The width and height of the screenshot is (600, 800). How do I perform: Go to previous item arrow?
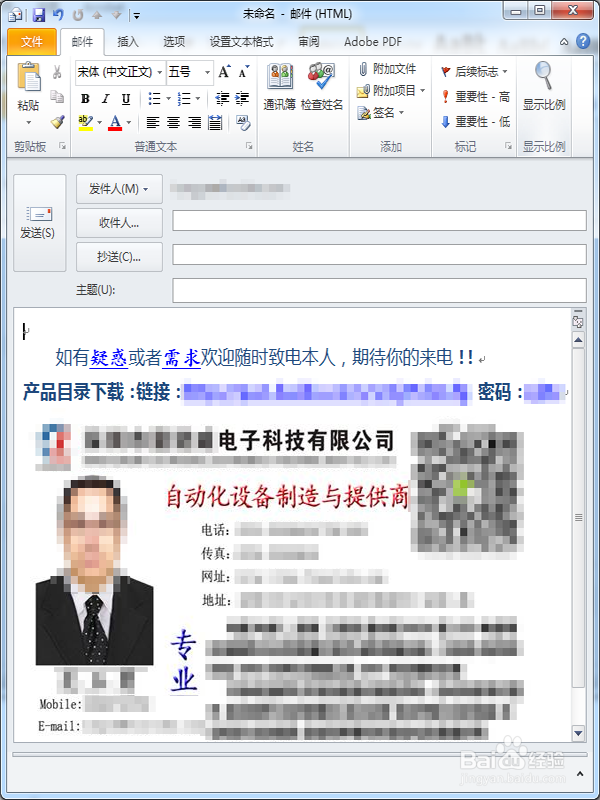coord(97,15)
